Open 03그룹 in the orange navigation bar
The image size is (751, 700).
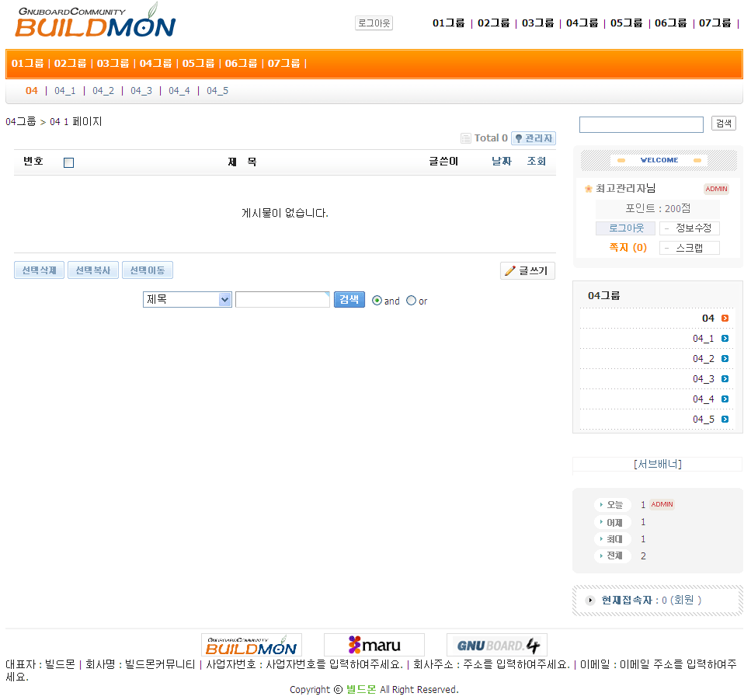(113, 64)
